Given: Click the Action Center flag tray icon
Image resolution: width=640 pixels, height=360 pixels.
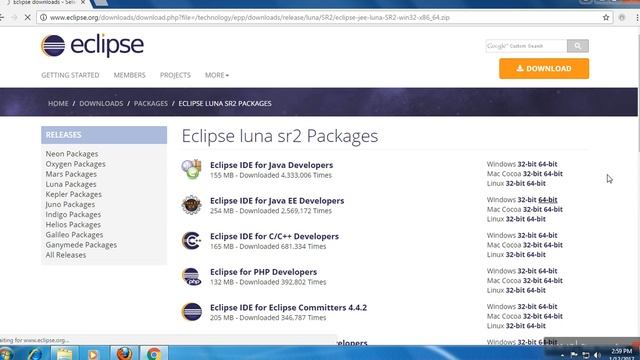Looking at the screenshot, I should (574, 355).
